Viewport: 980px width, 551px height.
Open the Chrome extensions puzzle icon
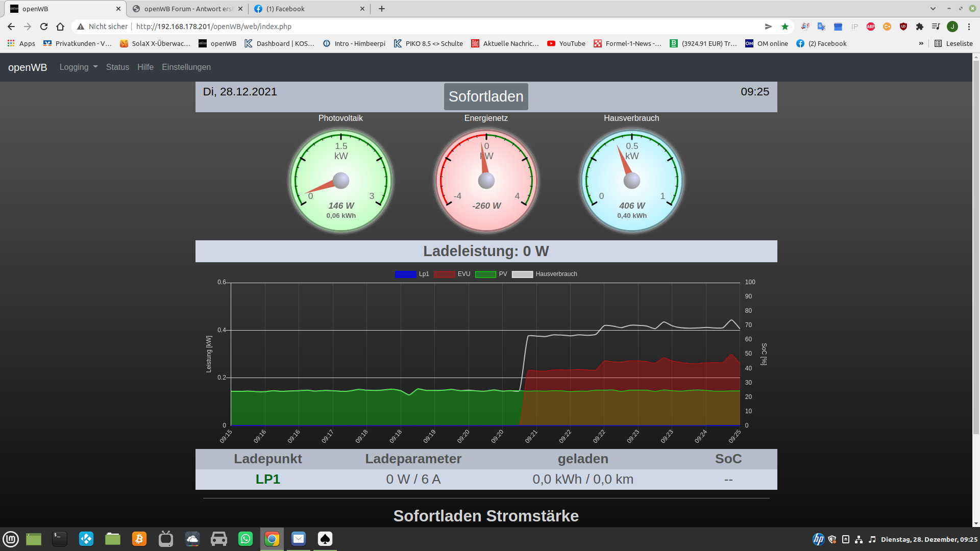pos(920,27)
